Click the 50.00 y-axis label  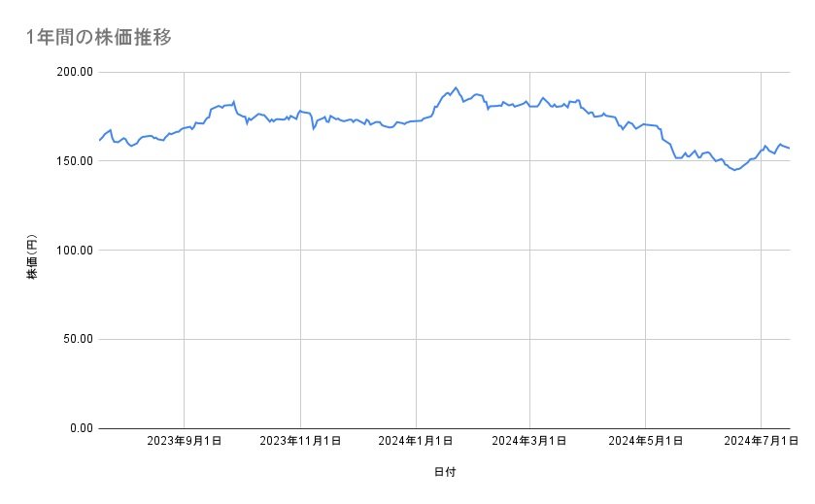pyautogui.click(x=77, y=339)
